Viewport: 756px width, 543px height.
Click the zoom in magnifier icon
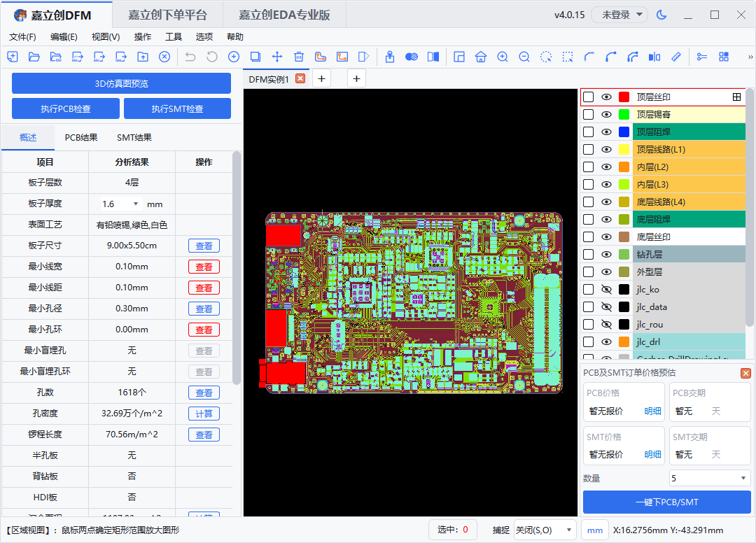tap(503, 57)
